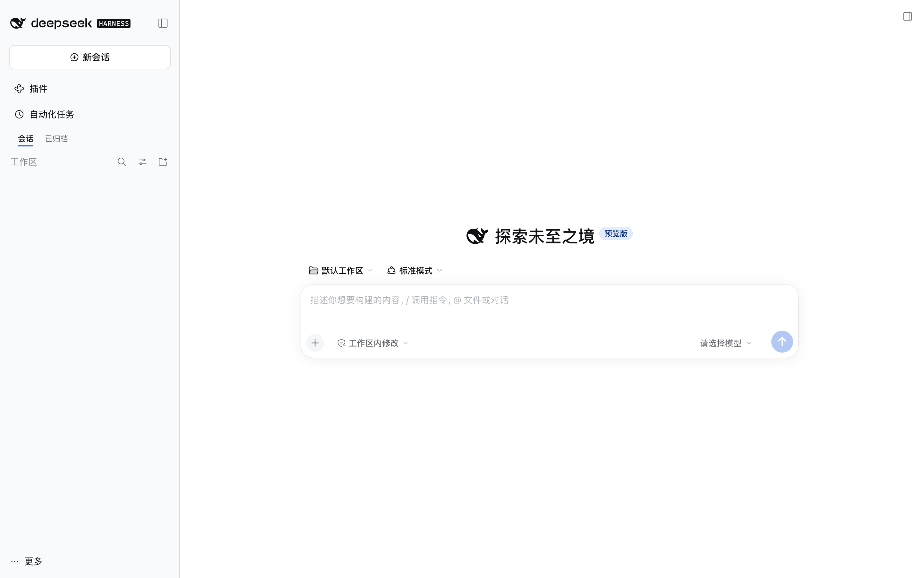
Task: Send the message with arrow button
Action: point(782,342)
